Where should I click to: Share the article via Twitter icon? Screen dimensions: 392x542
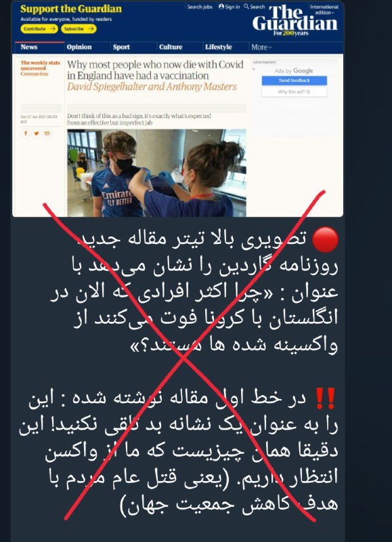(37, 133)
